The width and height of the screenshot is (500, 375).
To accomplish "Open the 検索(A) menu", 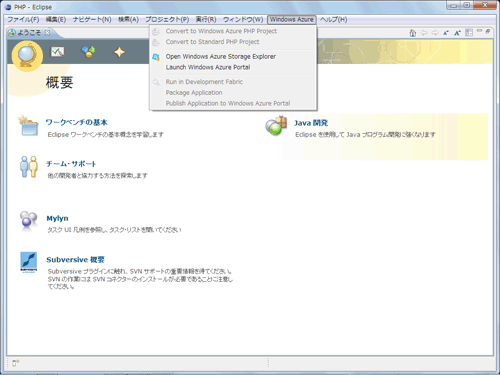I will 128,20.
